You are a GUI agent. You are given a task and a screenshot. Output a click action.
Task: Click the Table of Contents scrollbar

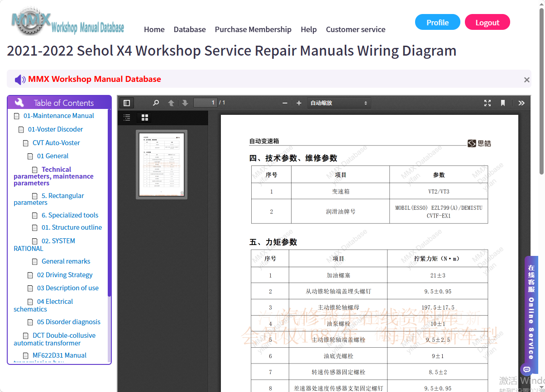(109, 203)
